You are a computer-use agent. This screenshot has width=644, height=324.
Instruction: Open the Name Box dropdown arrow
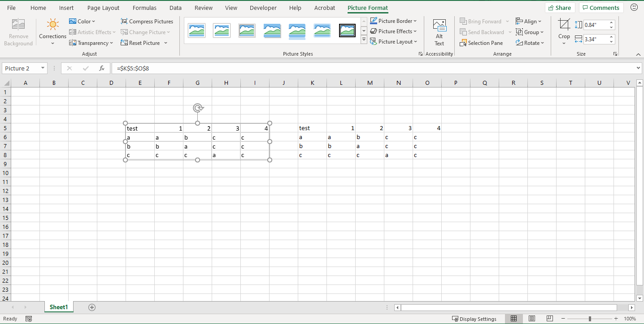point(43,68)
